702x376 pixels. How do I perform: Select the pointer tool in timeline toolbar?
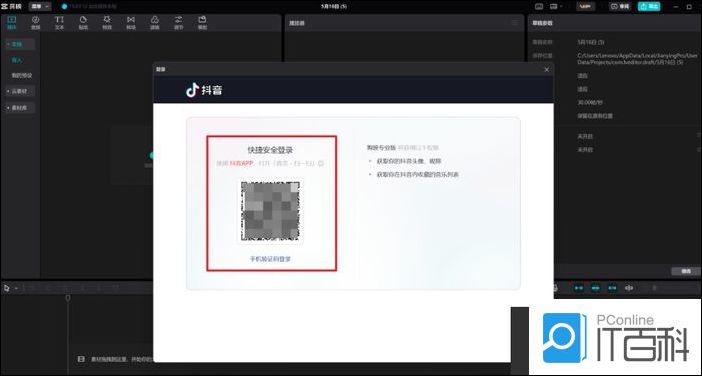click(7, 288)
